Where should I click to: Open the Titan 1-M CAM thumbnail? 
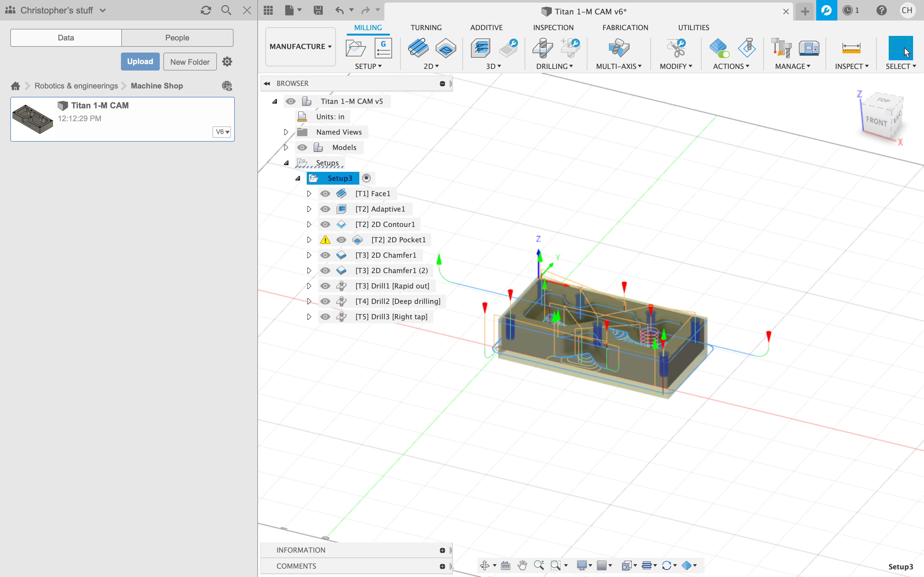tap(32, 119)
